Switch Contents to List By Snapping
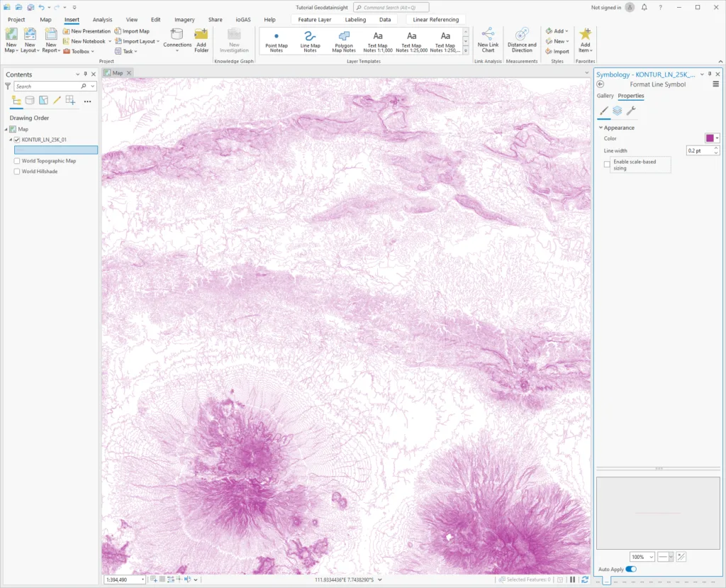The image size is (726, 588). (70, 101)
